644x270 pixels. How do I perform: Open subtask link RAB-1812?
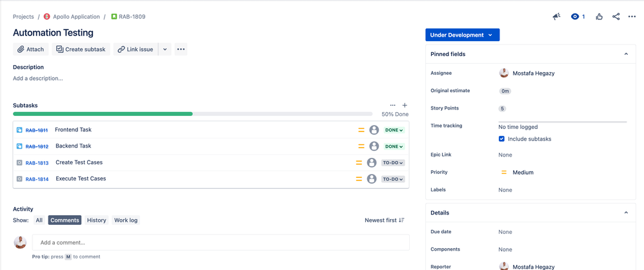(37, 146)
